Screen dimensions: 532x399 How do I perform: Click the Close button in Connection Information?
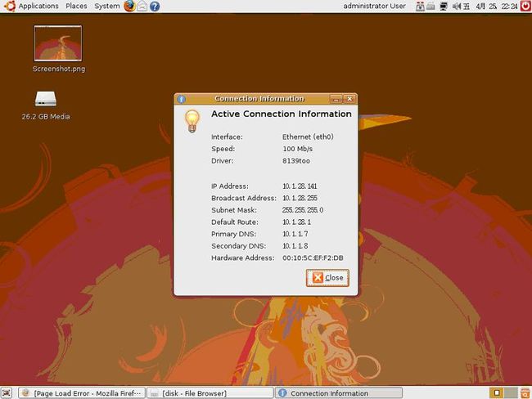coord(327,278)
